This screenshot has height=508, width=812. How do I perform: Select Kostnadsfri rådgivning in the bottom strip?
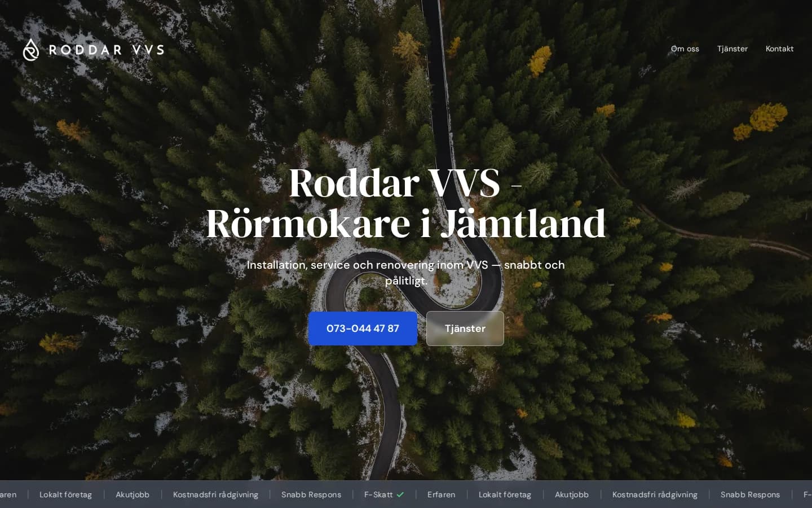point(215,494)
